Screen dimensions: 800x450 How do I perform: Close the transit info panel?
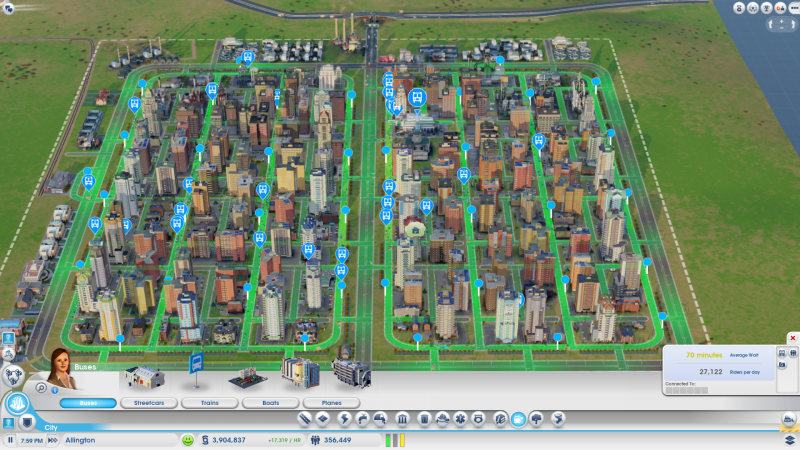tap(793, 338)
